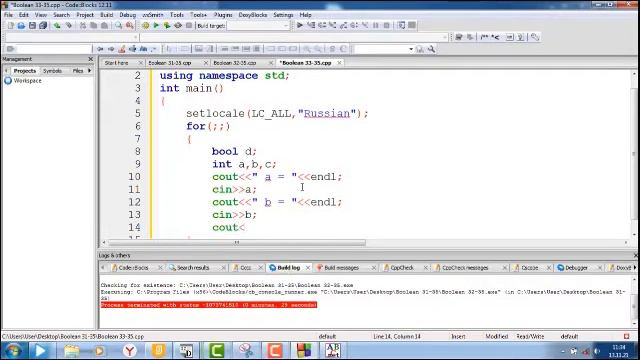Click the red process terminated log line
This screenshot has height=360, width=640.
(x=209, y=305)
